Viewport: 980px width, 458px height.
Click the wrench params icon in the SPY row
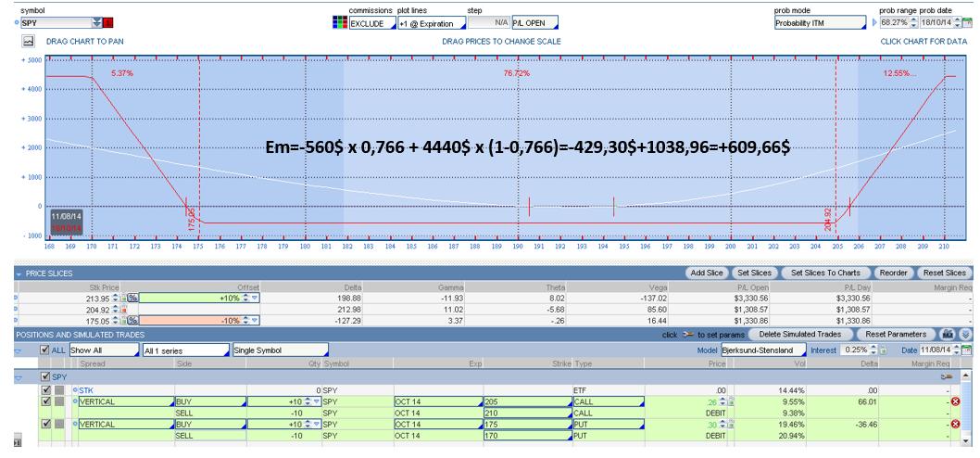click(947, 378)
